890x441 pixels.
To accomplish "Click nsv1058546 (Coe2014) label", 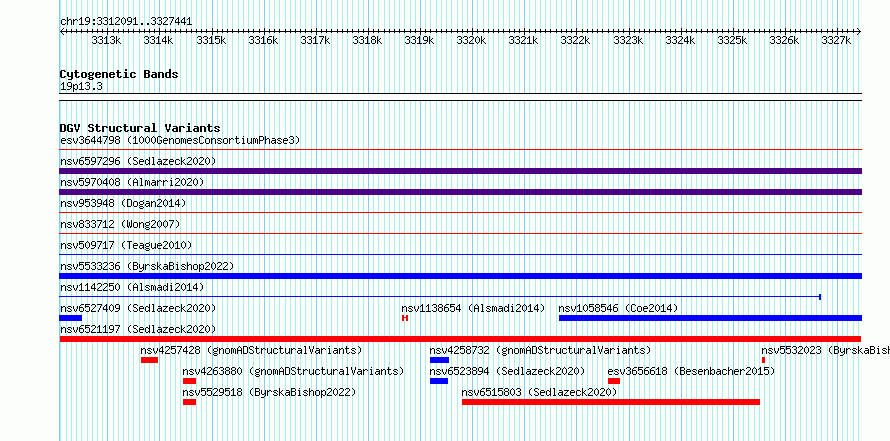I will pyautogui.click(x=618, y=308).
